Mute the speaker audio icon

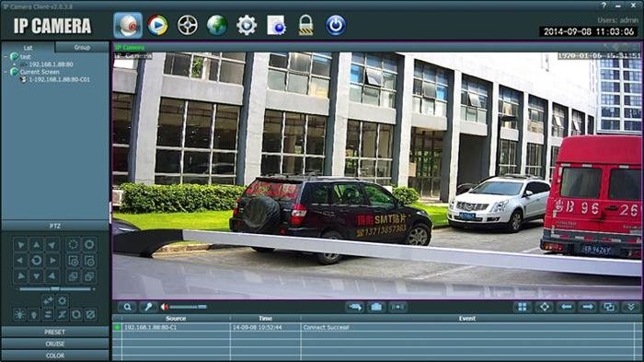(165, 307)
